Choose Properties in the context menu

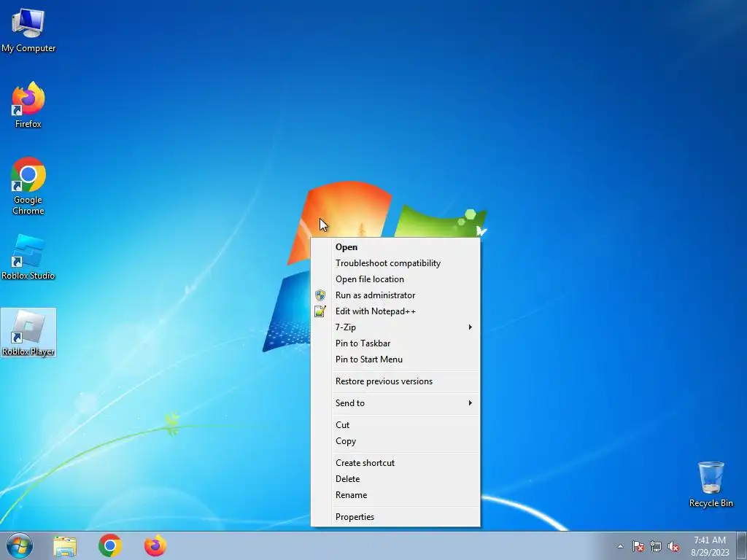(396, 517)
